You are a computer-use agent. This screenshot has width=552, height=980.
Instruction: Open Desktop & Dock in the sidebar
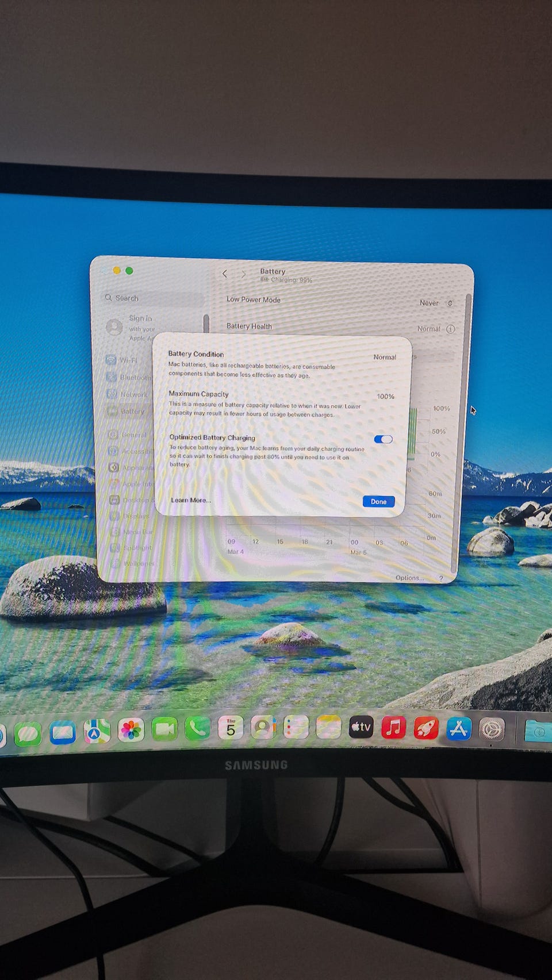pyautogui.click(x=132, y=500)
